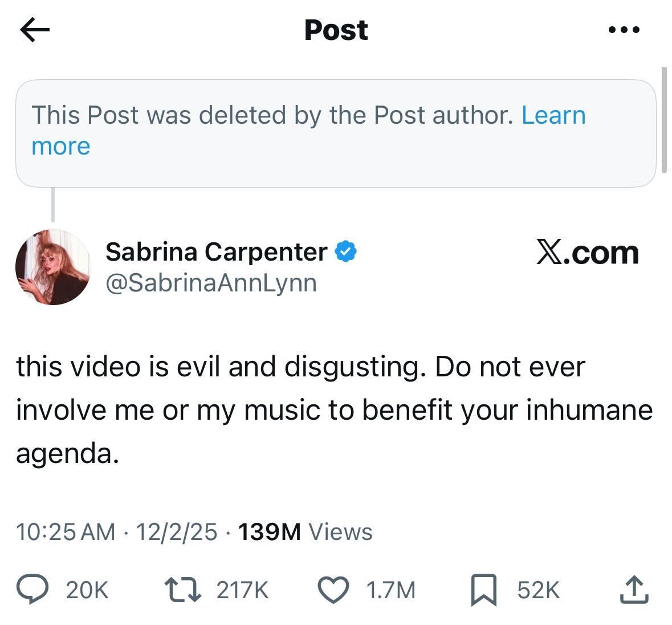This screenshot has width=672, height=625.
Task: Open the @SabrinaAnnLynn handle
Action: (211, 283)
